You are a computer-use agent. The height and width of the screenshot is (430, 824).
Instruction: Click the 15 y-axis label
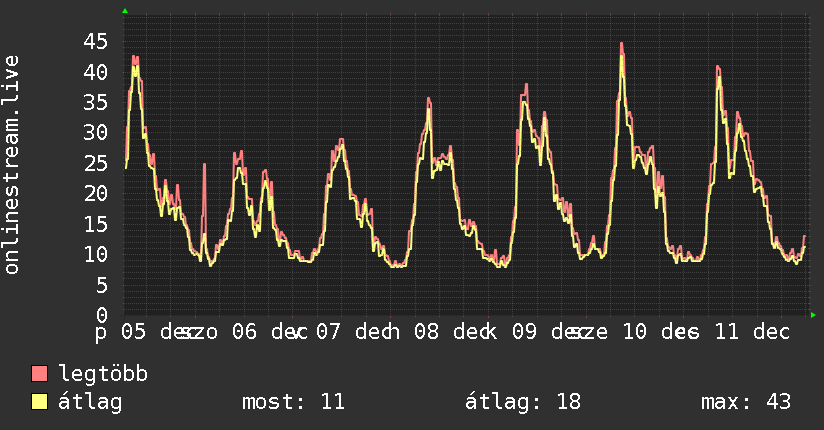click(95, 224)
